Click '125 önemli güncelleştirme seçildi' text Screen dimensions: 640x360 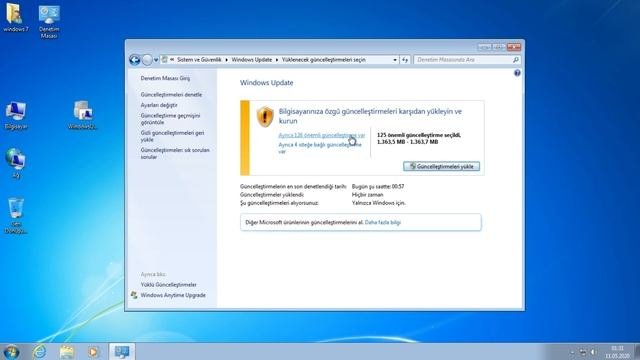[x=419, y=135]
